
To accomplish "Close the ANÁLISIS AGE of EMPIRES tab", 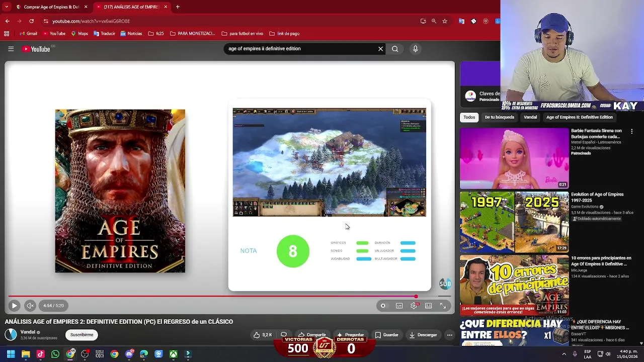I will tap(165, 7).
